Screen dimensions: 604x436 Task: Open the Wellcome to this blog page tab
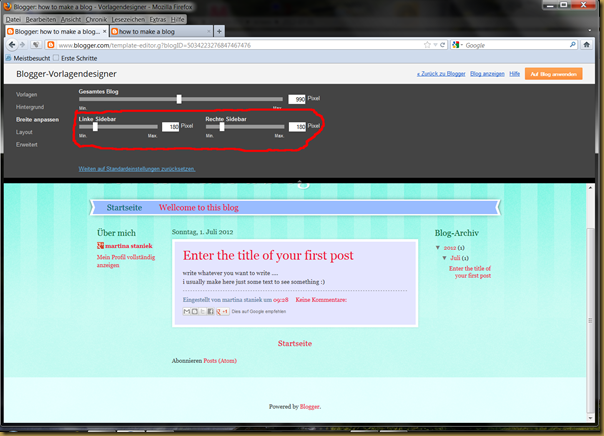point(198,207)
